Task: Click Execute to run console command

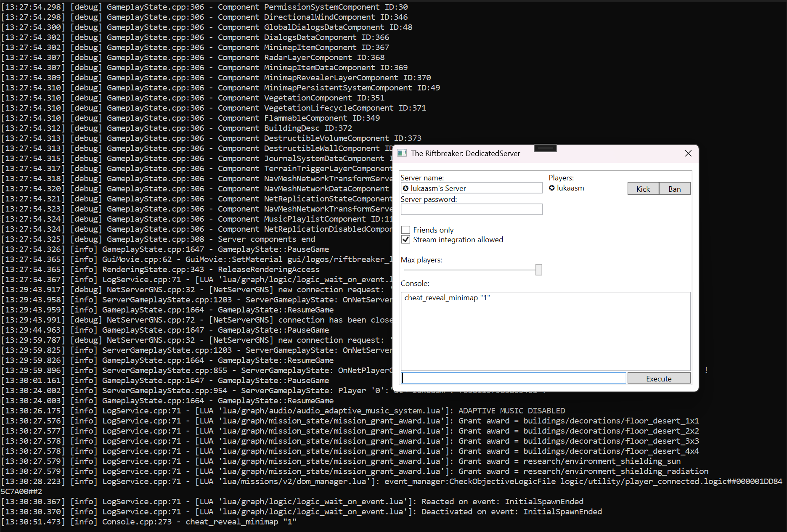Action: (x=659, y=378)
